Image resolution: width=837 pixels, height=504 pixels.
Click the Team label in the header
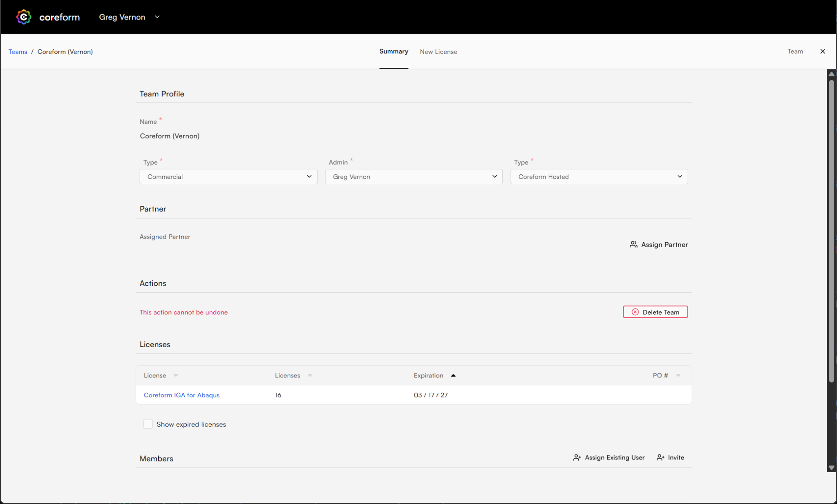[795, 51]
